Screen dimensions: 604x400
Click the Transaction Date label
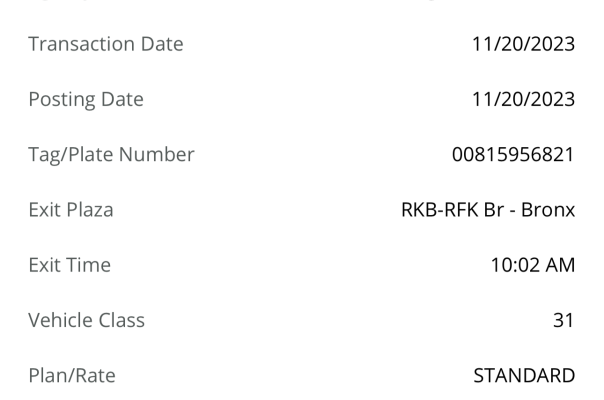click(x=106, y=44)
